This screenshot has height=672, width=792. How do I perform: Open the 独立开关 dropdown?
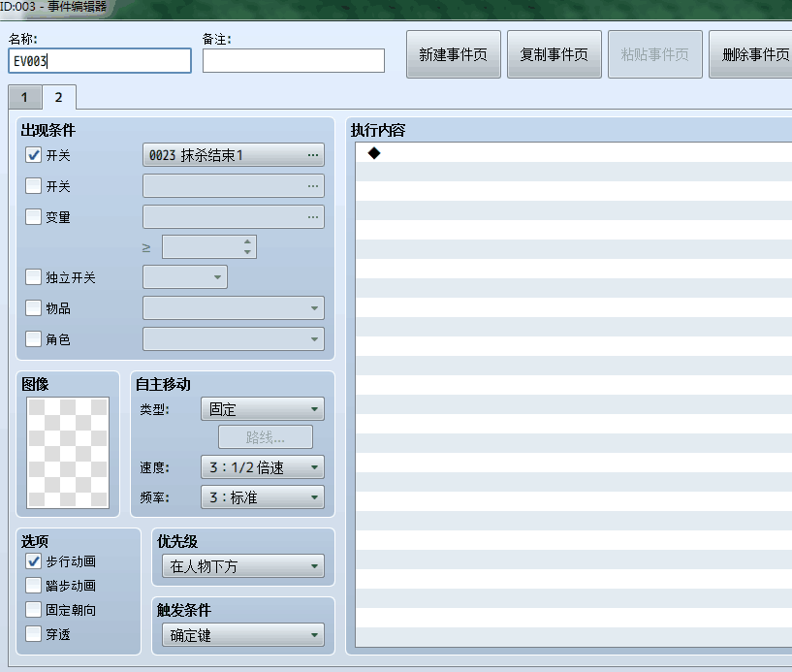[x=185, y=277]
